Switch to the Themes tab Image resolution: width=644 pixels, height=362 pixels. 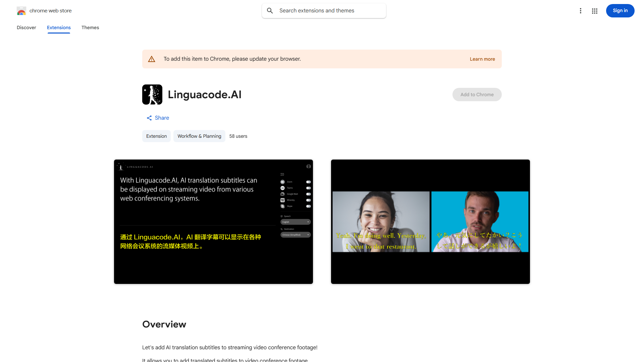(x=90, y=27)
